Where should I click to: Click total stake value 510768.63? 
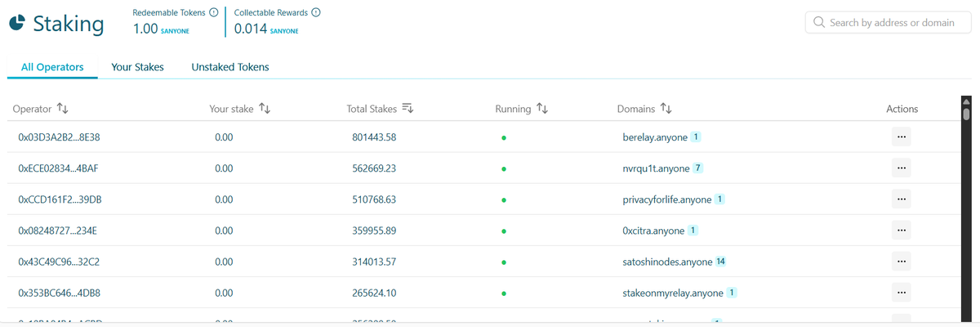tap(373, 199)
